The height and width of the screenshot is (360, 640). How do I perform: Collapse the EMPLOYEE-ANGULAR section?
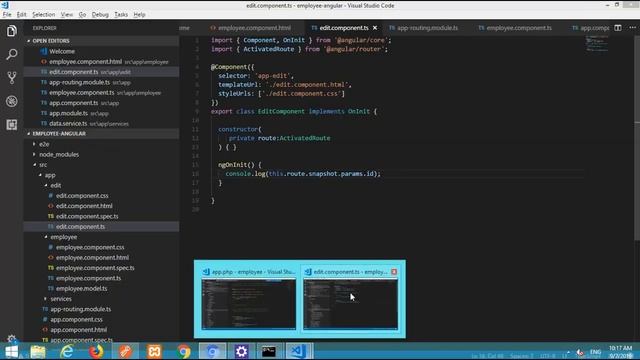pos(101,133)
